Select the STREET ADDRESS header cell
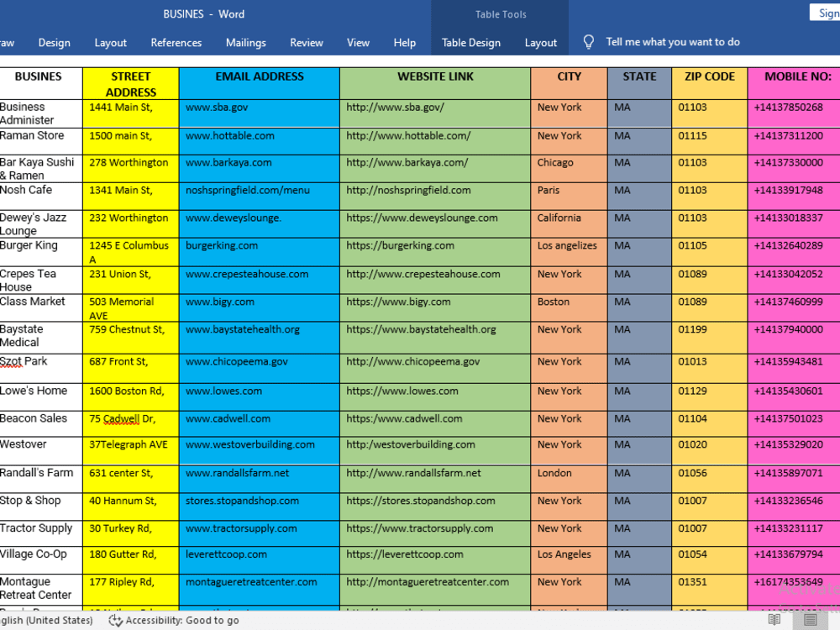Viewport: 840px width, 630px height. click(x=131, y=83)
